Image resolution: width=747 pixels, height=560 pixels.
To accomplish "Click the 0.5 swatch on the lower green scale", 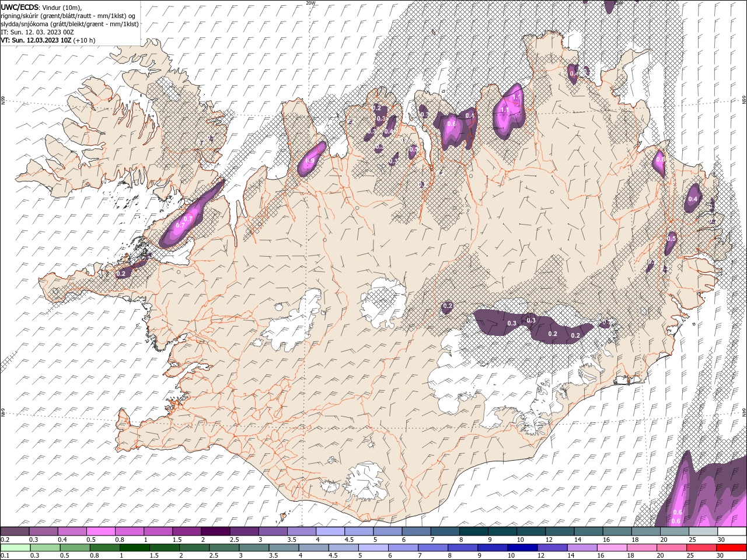I will pyautogui.click(x=75, y=548).
